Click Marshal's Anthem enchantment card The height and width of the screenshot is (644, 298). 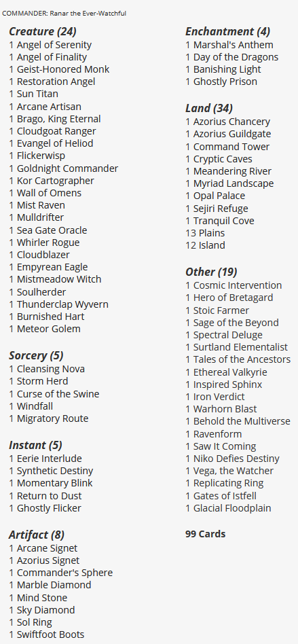233,45
